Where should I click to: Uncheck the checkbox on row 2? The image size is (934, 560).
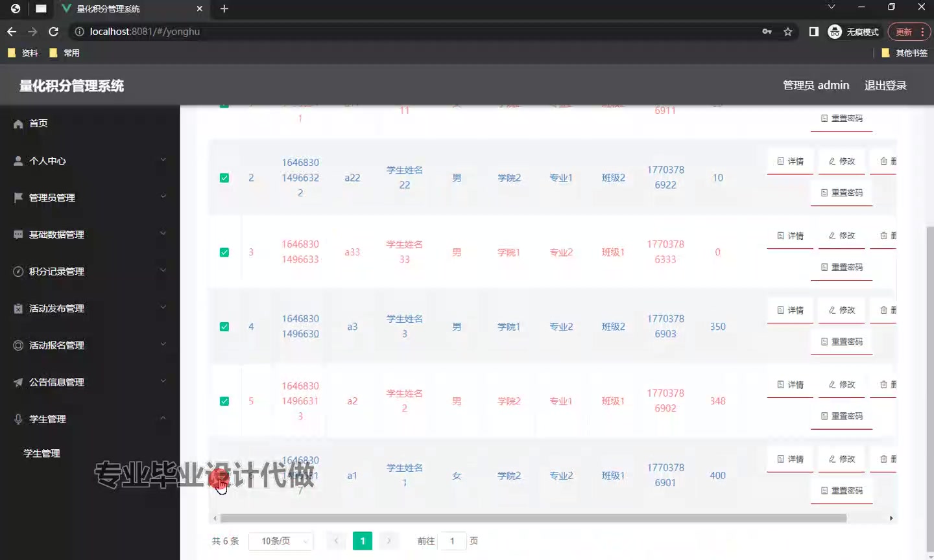(224, 178)
